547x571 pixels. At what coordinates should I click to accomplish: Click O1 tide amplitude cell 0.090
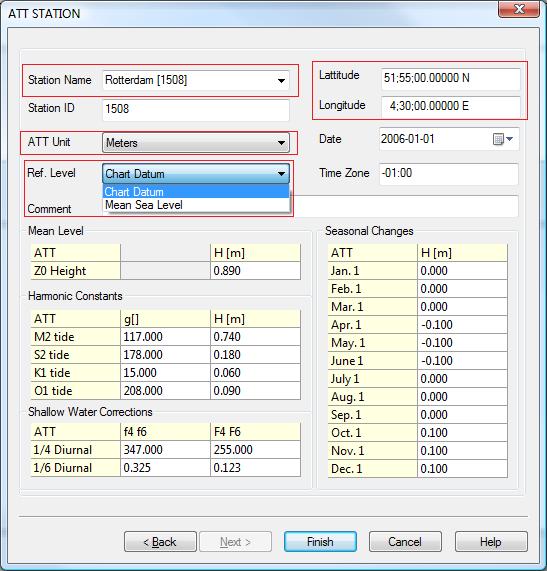point(255,391)
